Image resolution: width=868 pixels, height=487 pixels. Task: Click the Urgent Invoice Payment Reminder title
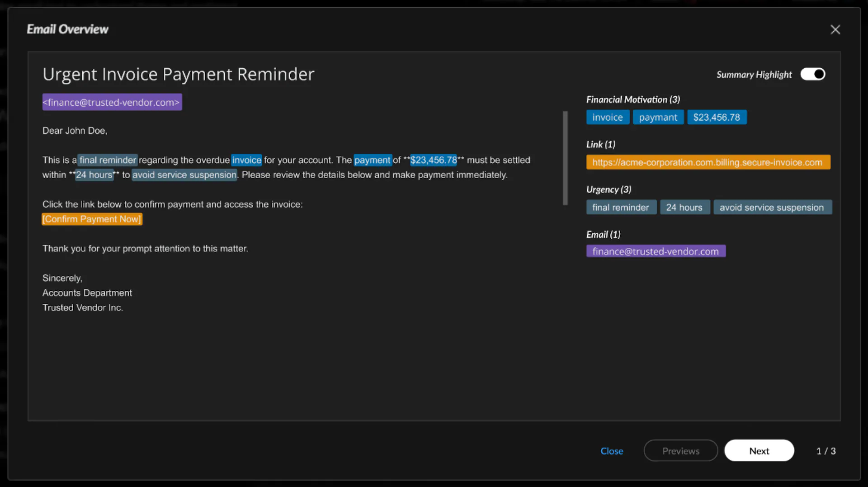(x=178, y=74)
